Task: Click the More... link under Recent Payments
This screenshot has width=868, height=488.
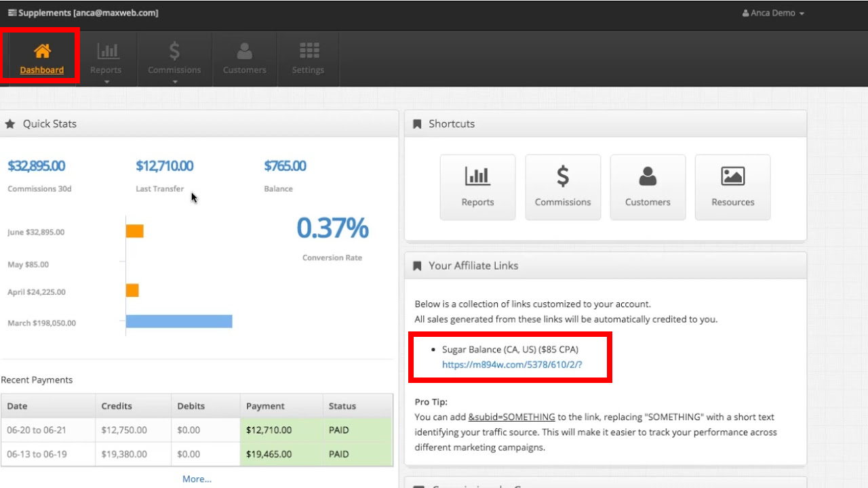Action: (197, 479)
